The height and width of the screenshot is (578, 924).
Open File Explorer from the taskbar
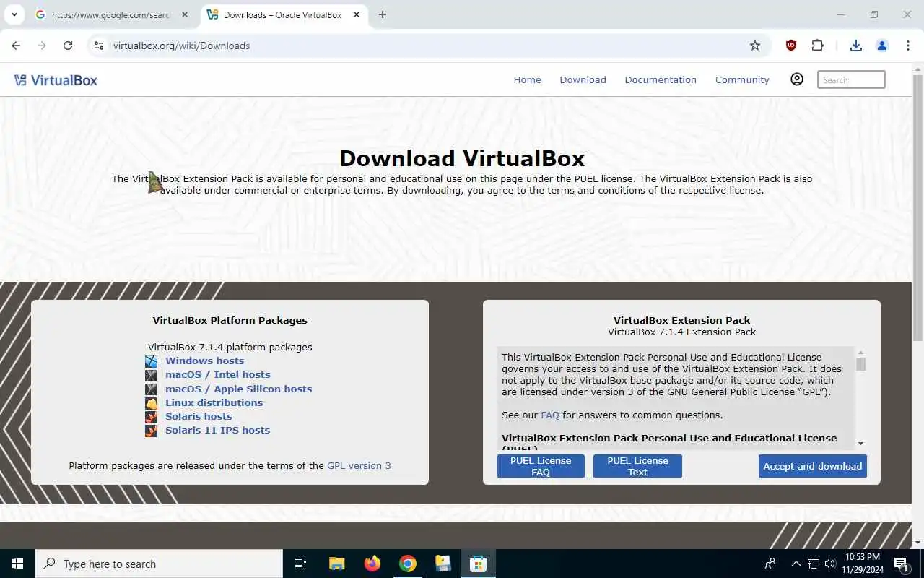coord(336,564)
